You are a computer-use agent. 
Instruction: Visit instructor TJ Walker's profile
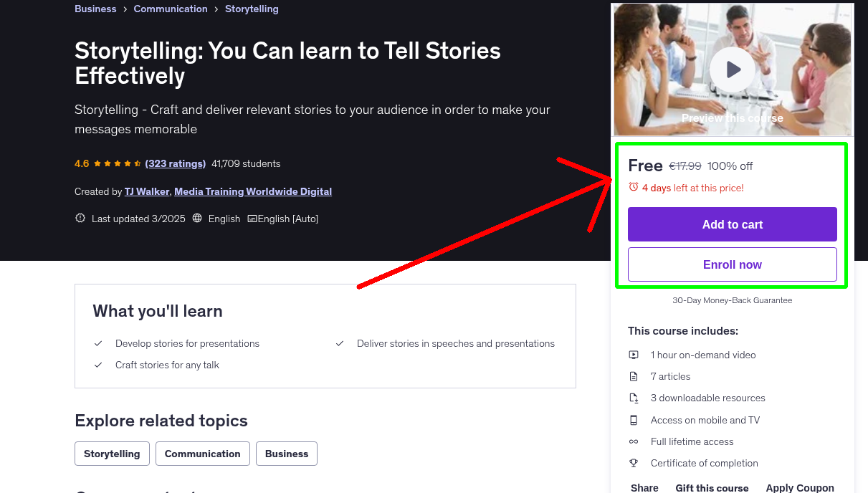point(147,191)
